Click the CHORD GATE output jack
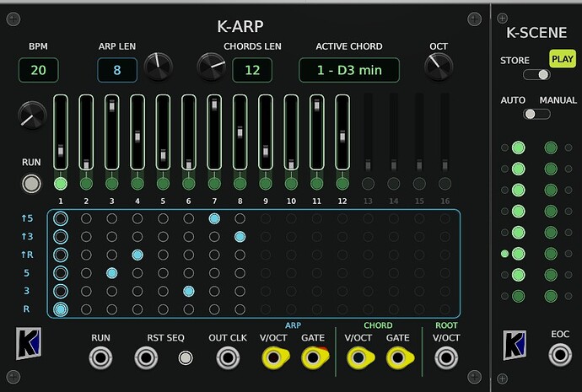The image size is (582, 392). click(398, 358)
